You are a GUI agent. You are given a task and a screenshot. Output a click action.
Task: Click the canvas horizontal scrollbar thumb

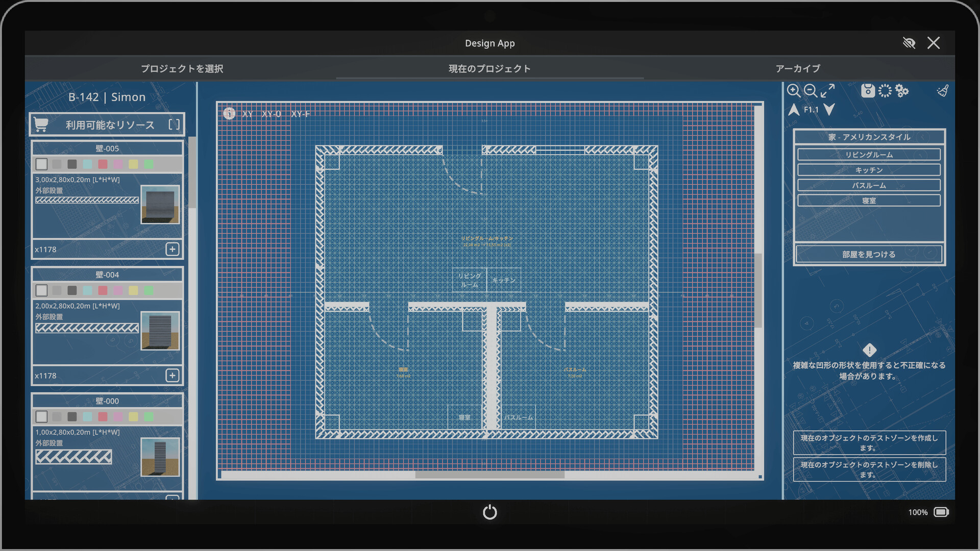pyautogui.click(x=490, y=474)
